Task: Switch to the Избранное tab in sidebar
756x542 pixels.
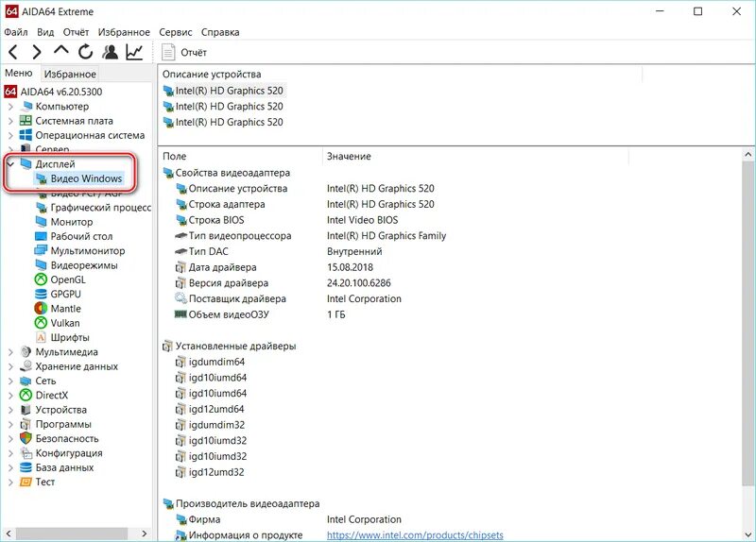Action: click(x=70, y=75)
